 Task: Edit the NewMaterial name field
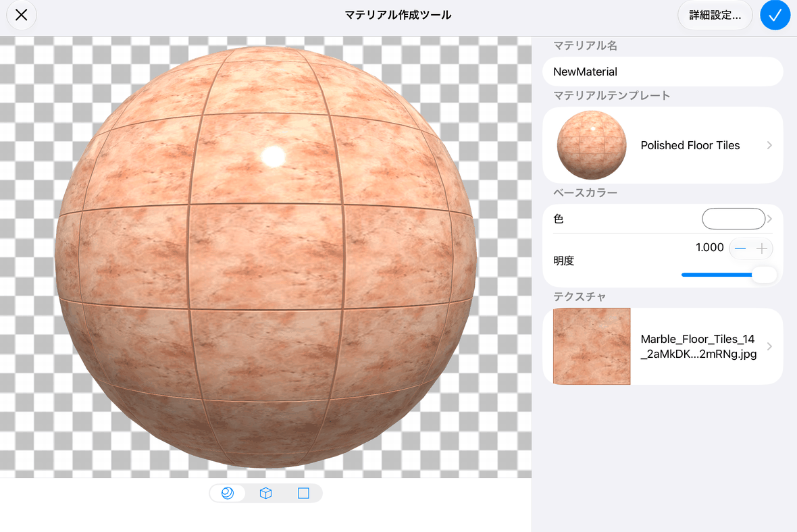click(x=663, y=72)
